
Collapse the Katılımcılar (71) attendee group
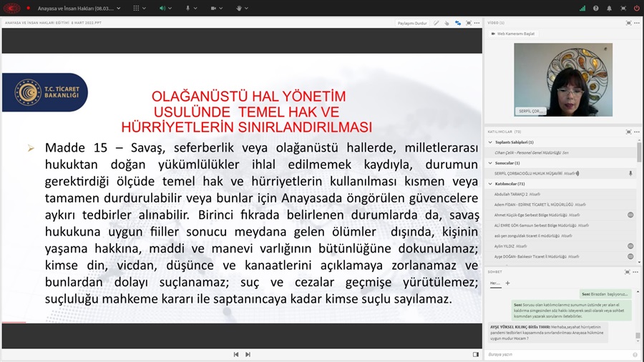pyautogui.click(x=490, y=184)
